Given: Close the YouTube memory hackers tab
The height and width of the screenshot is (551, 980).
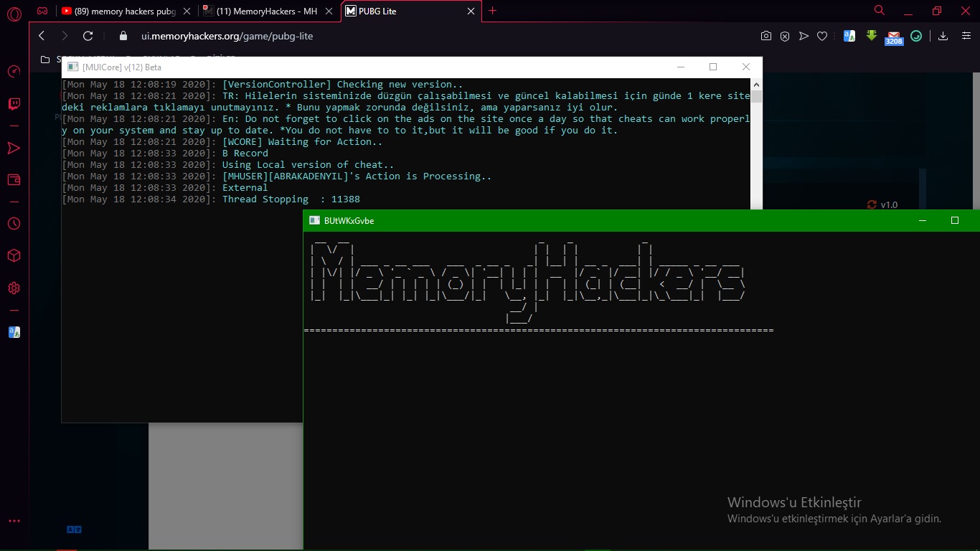Looking at the screenshot, I should [187, 11].
